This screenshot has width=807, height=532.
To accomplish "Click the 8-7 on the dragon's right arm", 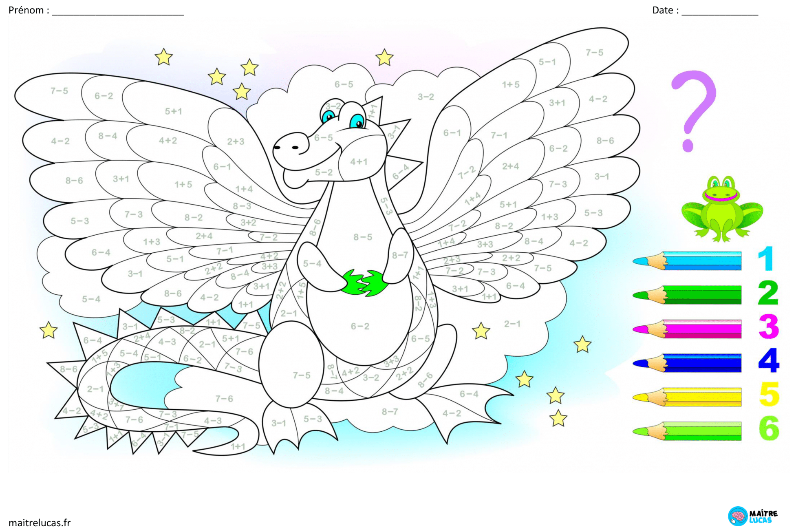I will coord(400,255).
